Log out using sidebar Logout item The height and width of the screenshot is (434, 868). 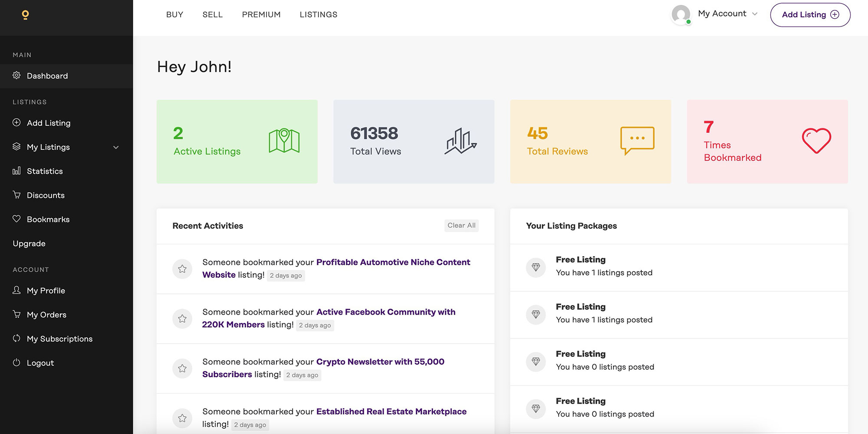(40, 363)
